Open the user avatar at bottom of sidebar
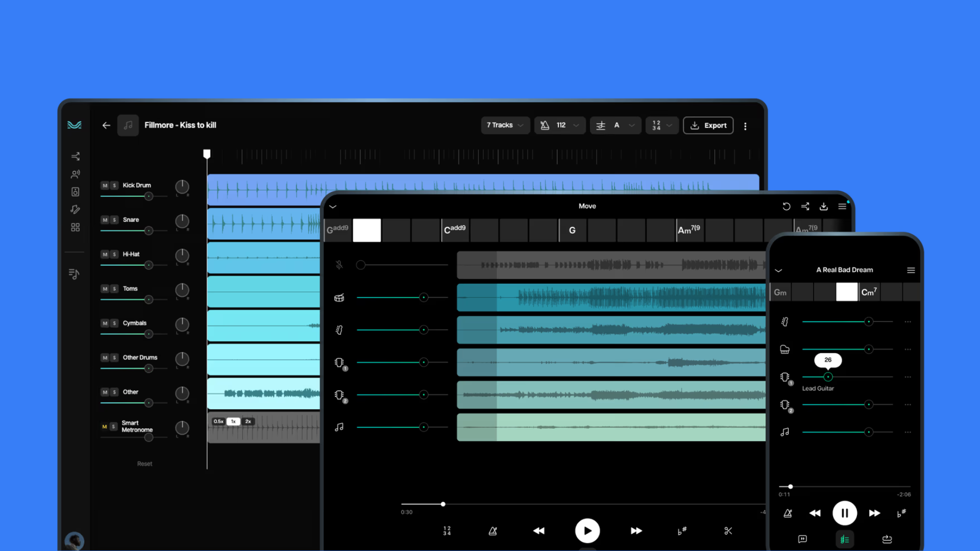This screenshot has height=551, width=980. click(75, 541)
